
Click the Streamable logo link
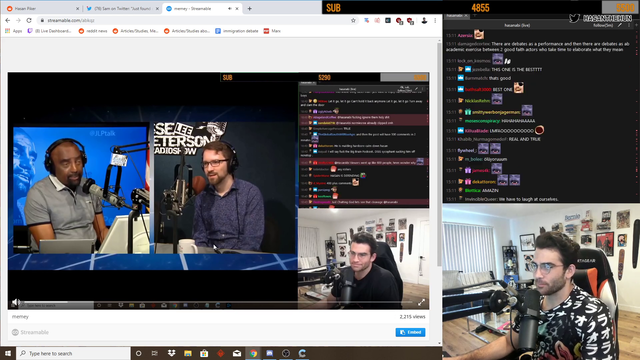coord(30,332)
